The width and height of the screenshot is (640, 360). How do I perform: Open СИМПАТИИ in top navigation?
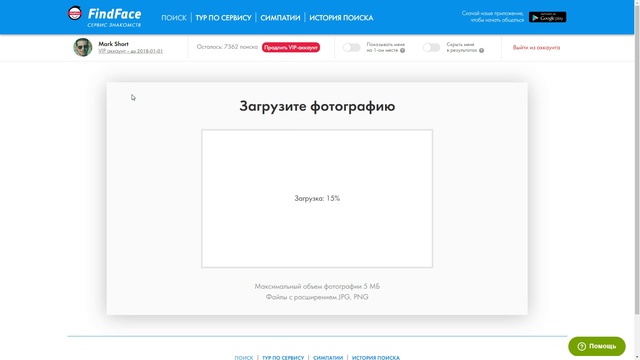point(280,18)
